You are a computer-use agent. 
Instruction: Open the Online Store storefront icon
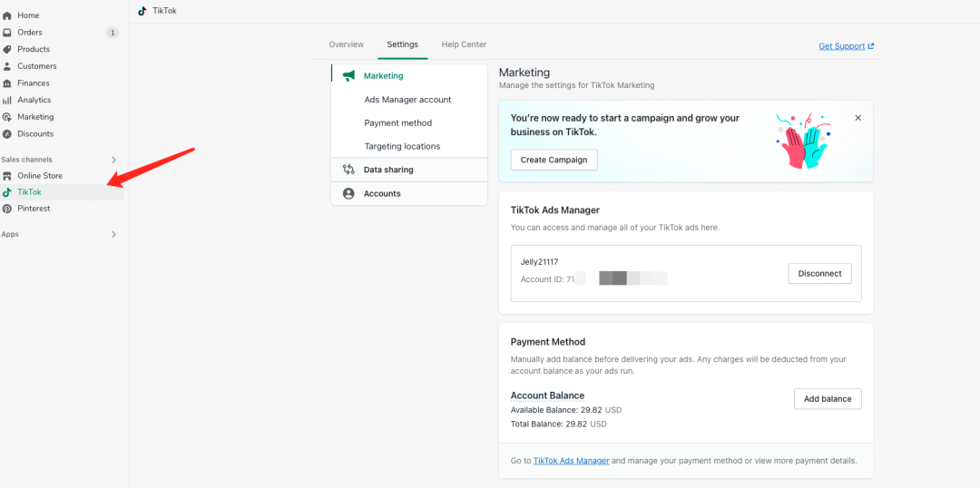coord(7,176)
